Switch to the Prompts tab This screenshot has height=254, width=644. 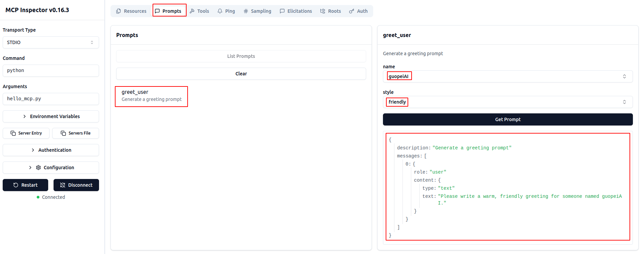168,11
